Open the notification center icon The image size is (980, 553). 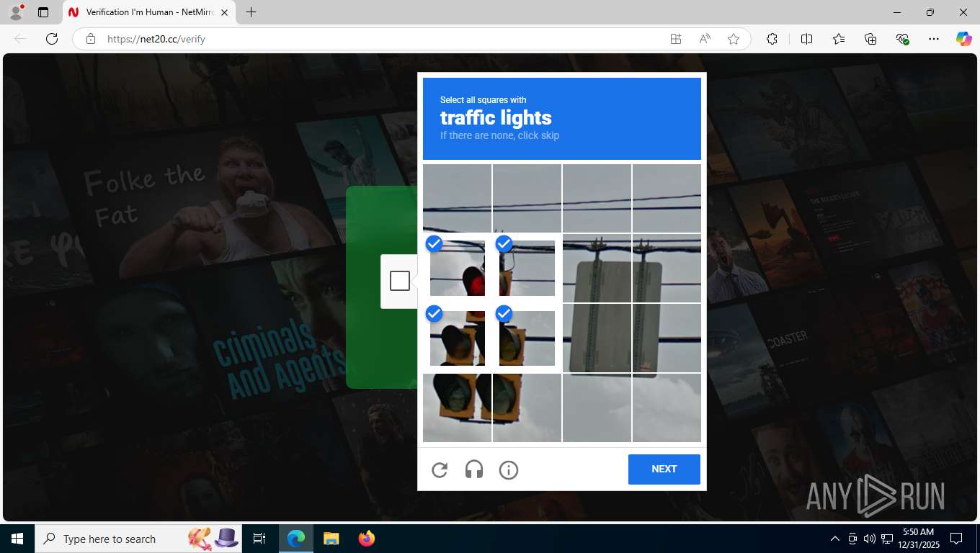coord(956,539)
